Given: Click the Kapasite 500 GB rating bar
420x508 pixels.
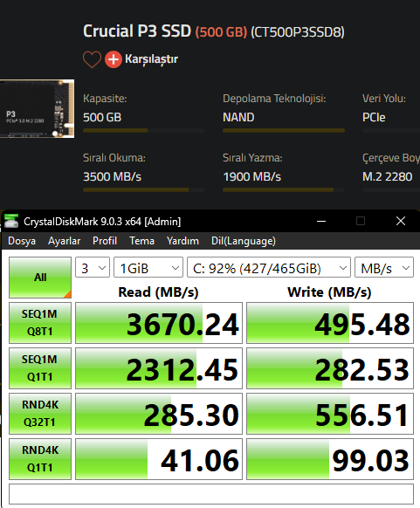Looking at the screenshot, I should coord(144,131).
